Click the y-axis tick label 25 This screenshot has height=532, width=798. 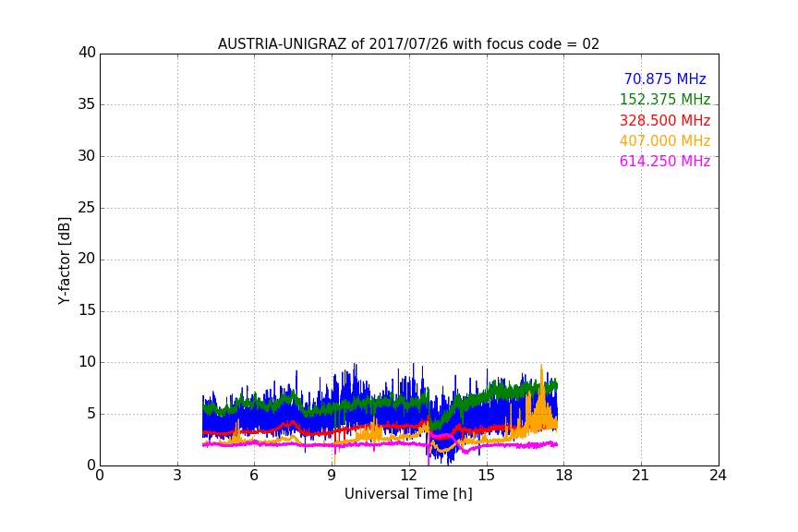(87, 207)
